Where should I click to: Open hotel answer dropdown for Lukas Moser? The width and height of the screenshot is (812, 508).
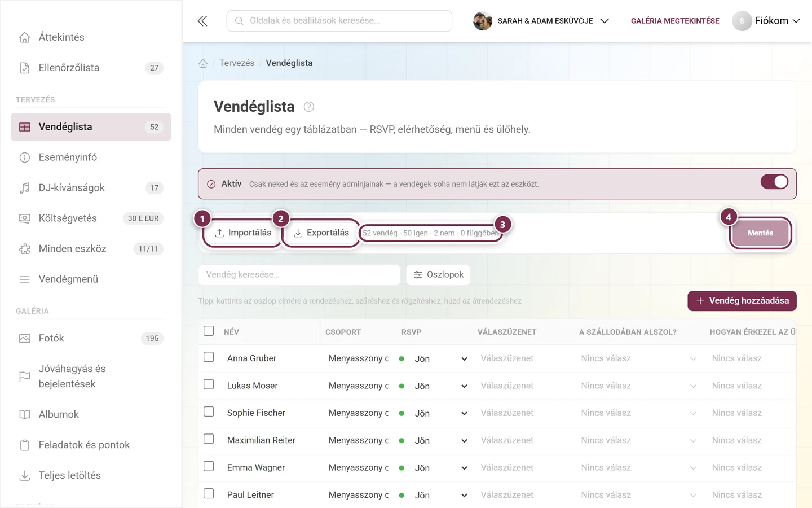point(638,386)
